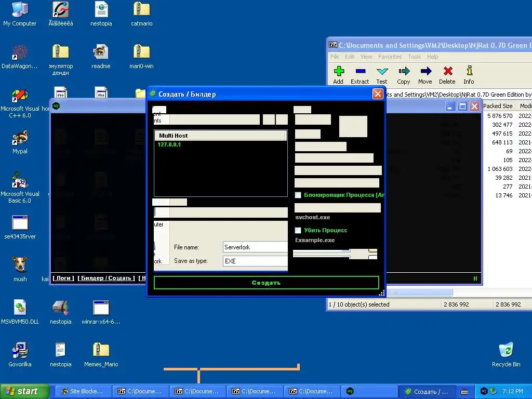The height and width of the screenshot is (399, 532).
Task: Select MSVBVM50.DLL file icon
Action: pyautogui.click(x=20, y=312)
